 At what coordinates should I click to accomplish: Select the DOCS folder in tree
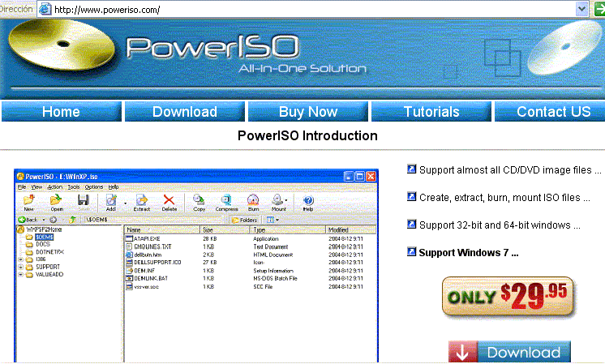pyautogui.click(x=43, y=245)
